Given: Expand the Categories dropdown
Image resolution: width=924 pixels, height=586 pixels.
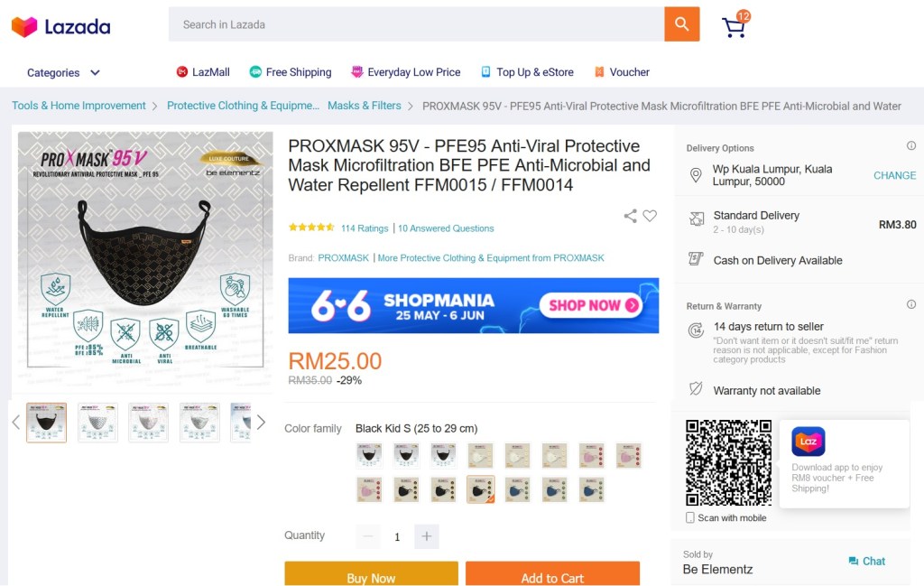Looking at the screenshot, I should (x=63, y=72).
